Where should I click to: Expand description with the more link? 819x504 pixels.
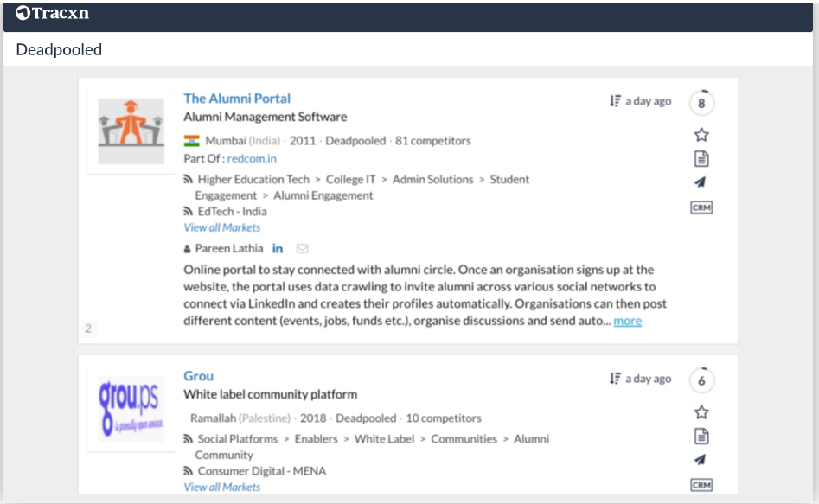point(628,321)
